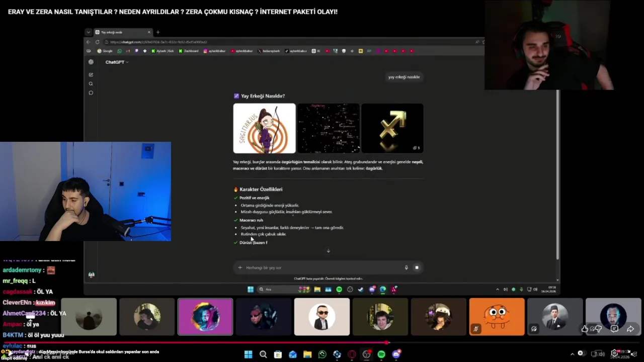Click the 'yay erkeği nasıldır' user message
The image size is (644, 362).
404,77
